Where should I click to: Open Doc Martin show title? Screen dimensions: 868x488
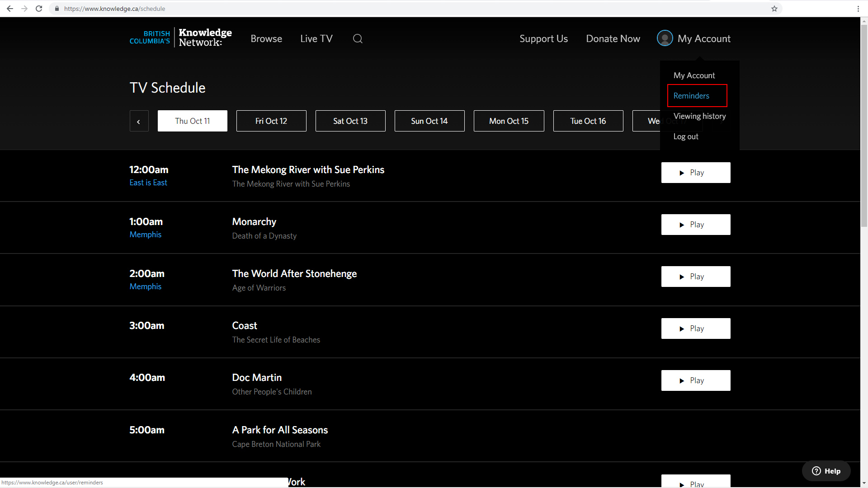(x=257, y=378)
